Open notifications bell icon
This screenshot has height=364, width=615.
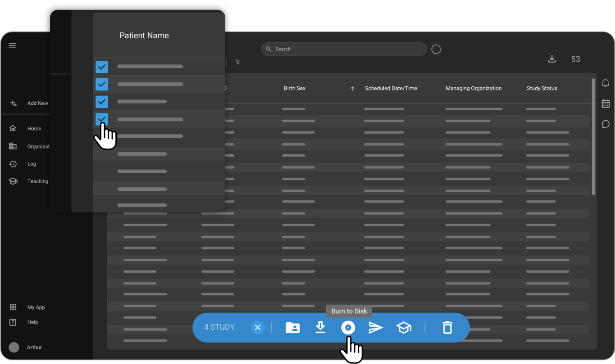[x=606, y=83]
